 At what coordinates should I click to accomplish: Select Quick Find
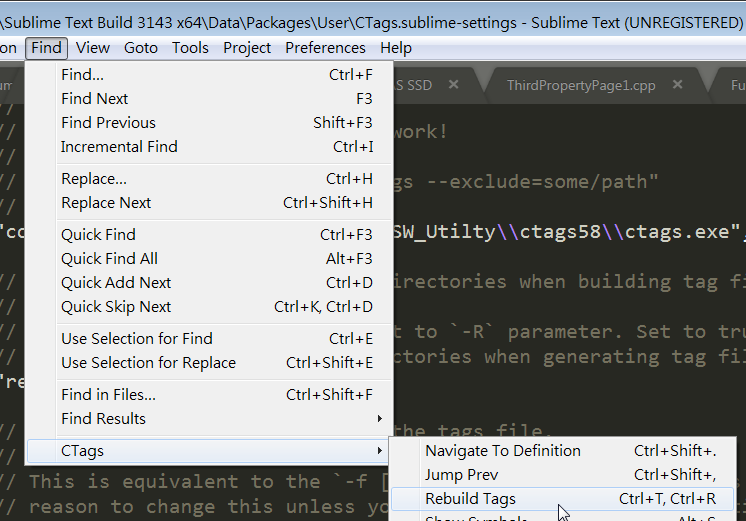(x=209, y=235)
